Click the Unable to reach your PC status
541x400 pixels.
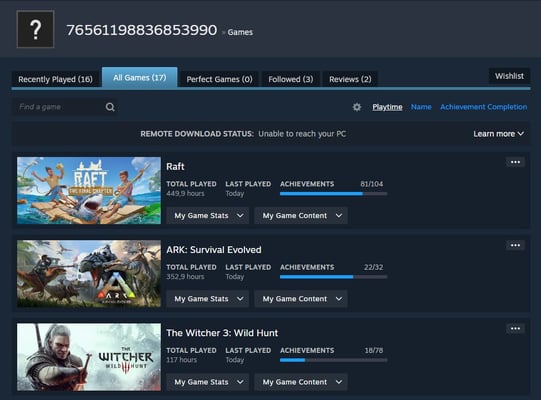point(302,134)
